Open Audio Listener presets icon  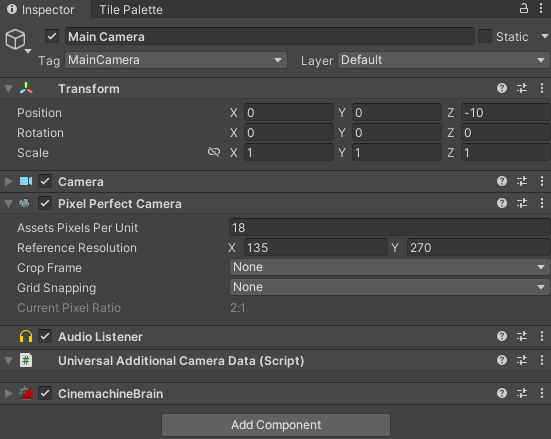coord(522,336)
